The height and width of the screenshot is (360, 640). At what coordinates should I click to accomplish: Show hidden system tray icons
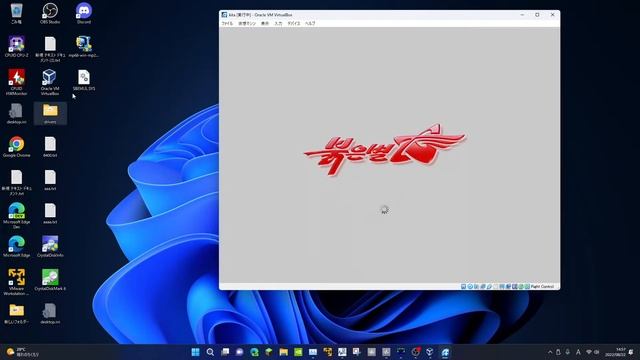pyautogui.click(x=550, y=352)
